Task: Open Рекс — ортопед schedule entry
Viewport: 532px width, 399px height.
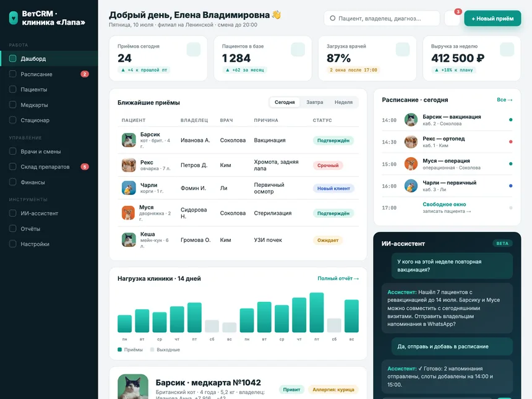Action: (447, 142)
